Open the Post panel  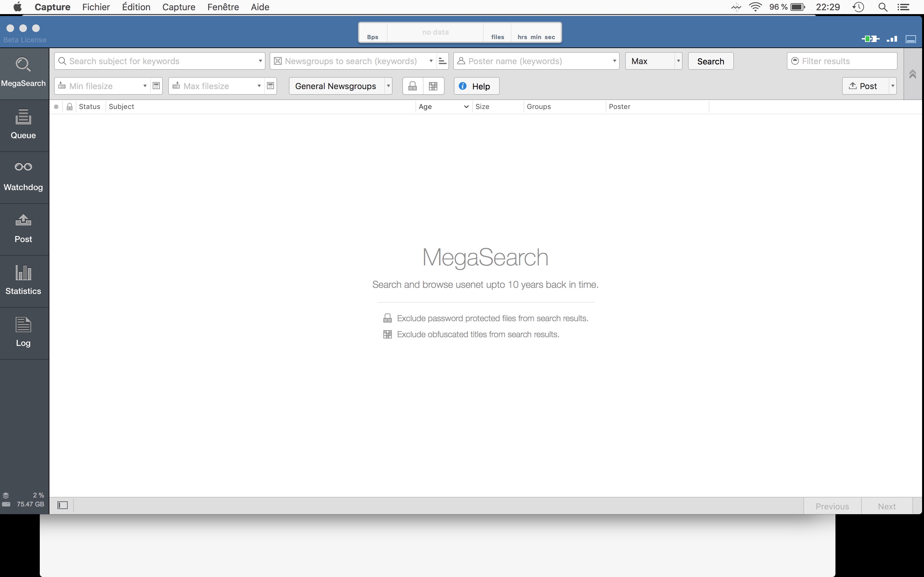(x=23, y=227)
